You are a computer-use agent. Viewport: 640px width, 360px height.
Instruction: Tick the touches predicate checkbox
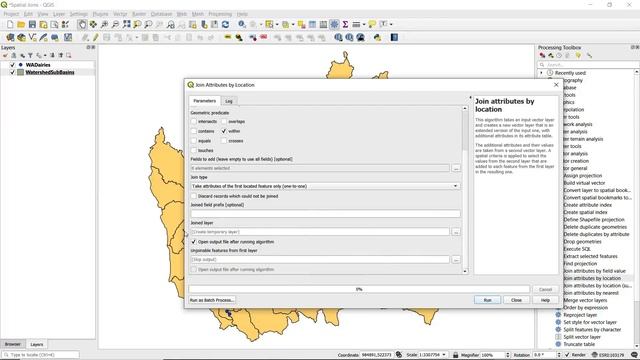tap(194, 151)
